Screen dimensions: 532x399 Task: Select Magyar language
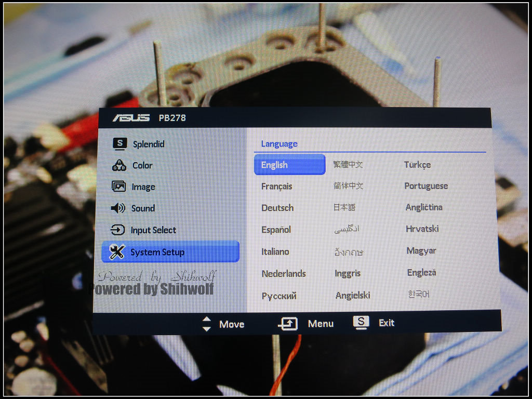tap(421, 251)
